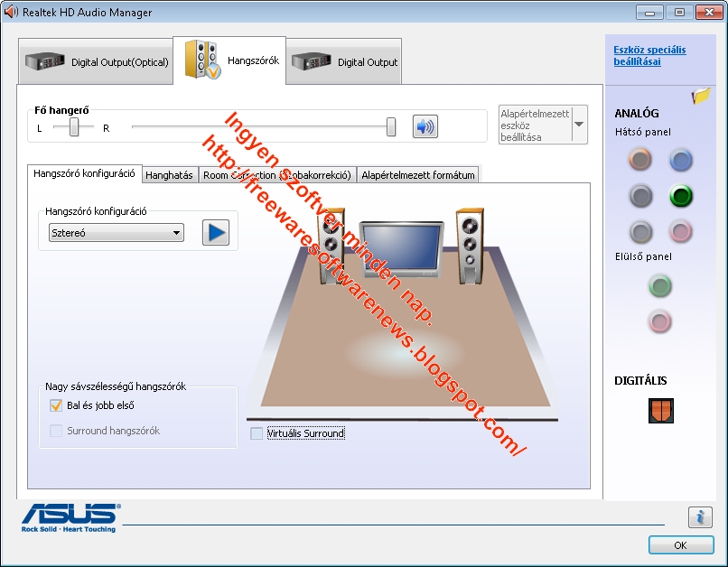The height and width of the screenshot is (567, 728).
Task: Select the pink rear panel jack
Action: (x=681, y=231)
